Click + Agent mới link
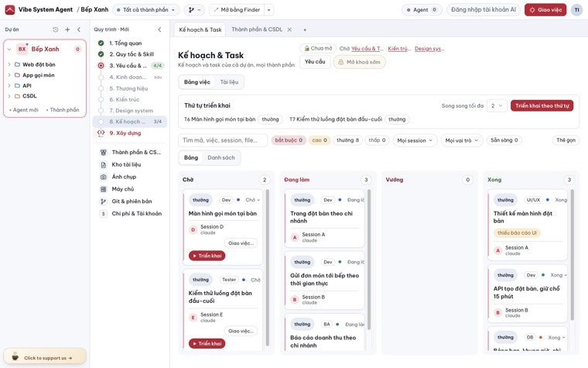588x368 pixels. (24, 110)
